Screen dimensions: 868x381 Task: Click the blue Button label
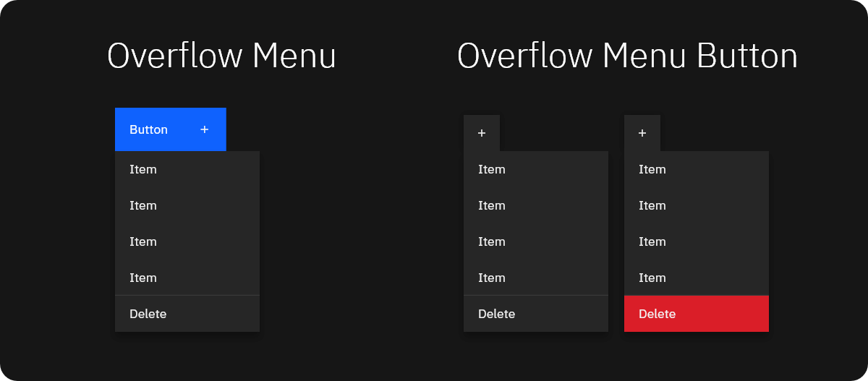[148, 129]
